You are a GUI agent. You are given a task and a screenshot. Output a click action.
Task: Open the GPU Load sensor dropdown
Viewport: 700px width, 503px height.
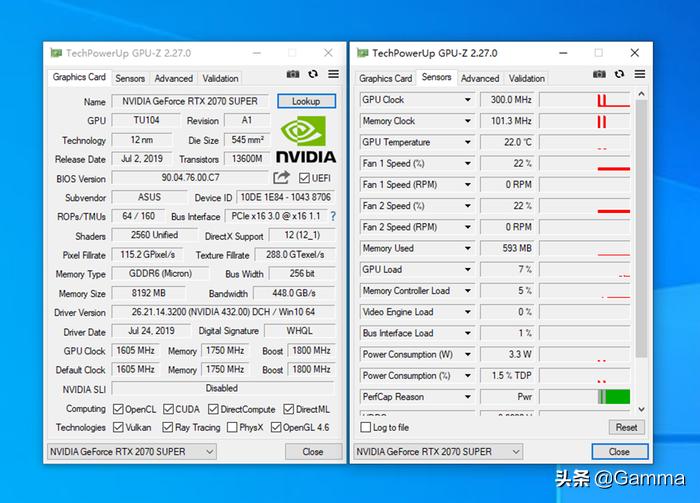pyautogui.click(x=467, y=269)
